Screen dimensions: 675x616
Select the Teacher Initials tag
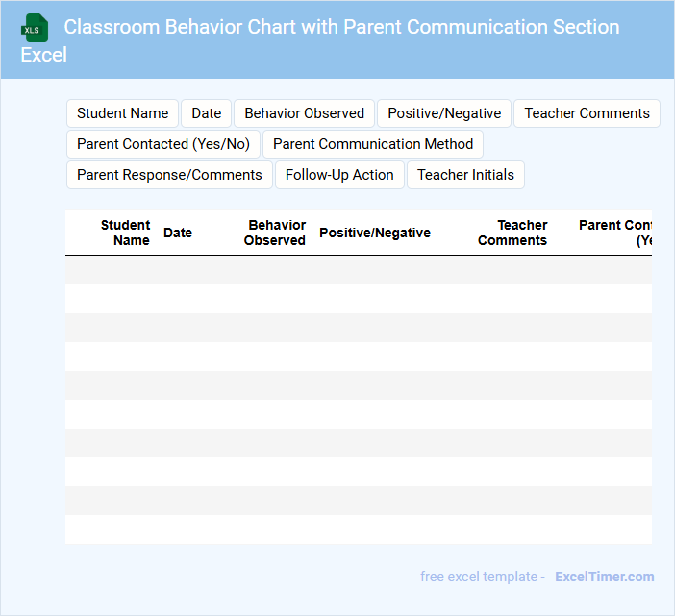tap(465, 175)
